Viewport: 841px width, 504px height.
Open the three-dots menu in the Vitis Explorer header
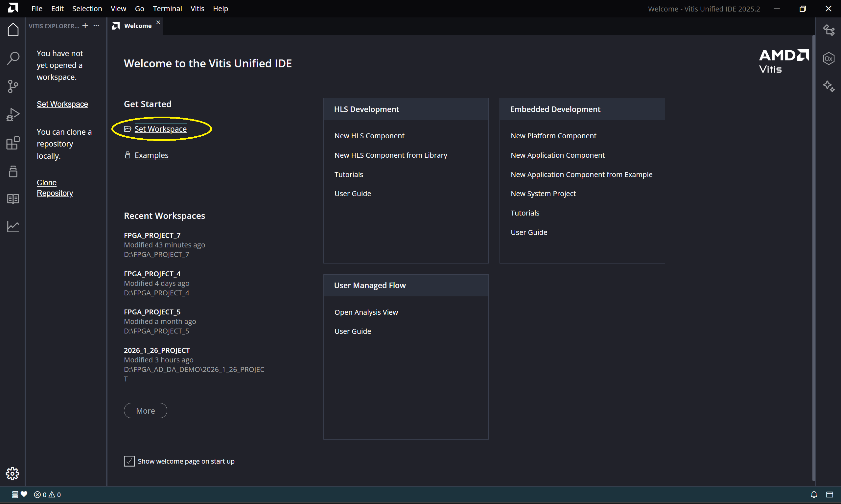(97, 26)
